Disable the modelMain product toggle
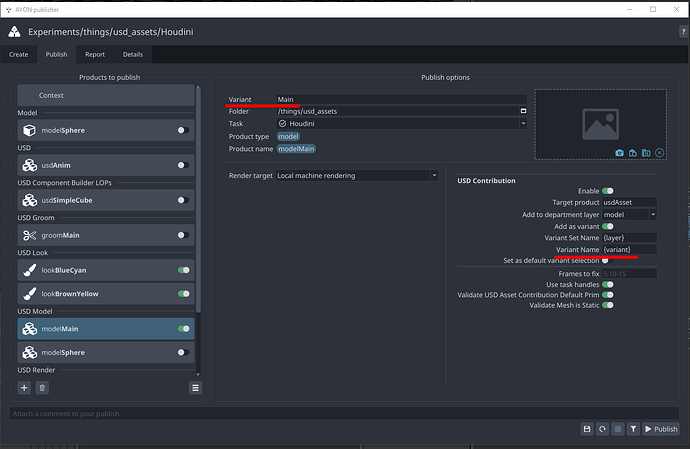This screenshot has height=449, width=690. point(184,329)
